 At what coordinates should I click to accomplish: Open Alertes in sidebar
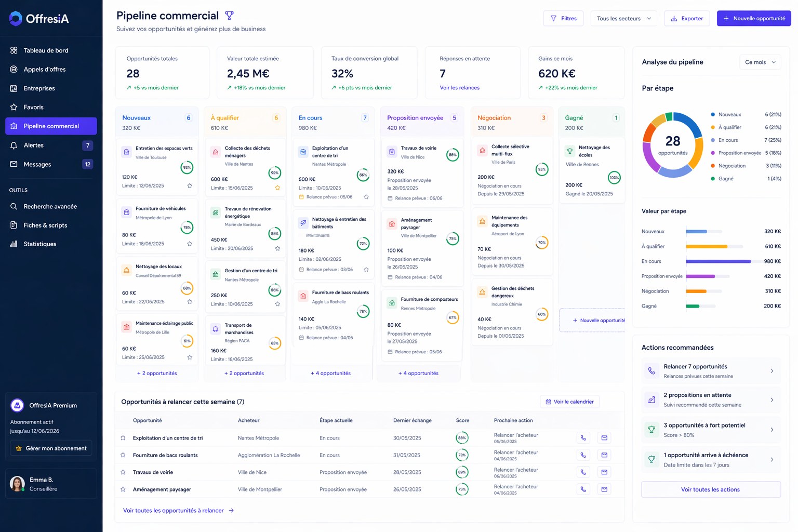click(51, 145)
